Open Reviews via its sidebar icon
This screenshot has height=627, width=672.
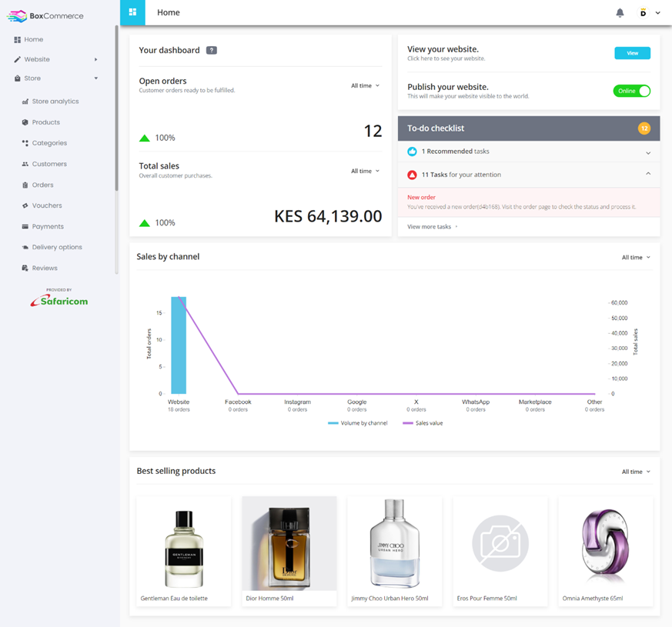coord(25,268)
